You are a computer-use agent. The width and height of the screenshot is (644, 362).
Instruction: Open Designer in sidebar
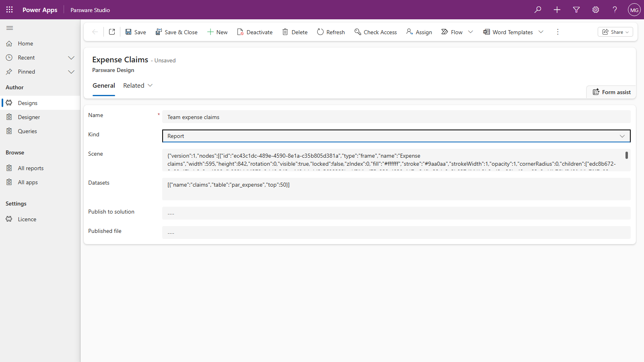(x=40, y=117)
